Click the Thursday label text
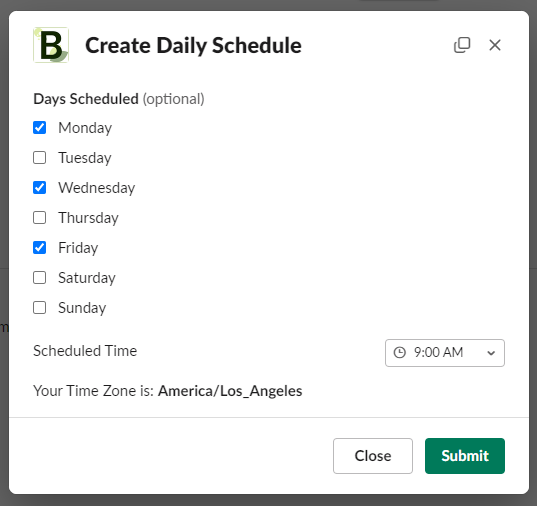 coord(88,218)
